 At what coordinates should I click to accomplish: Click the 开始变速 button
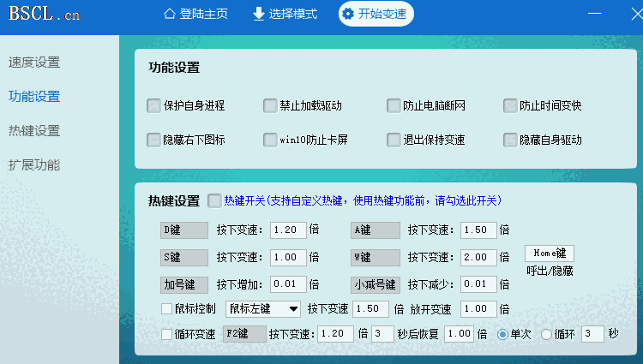click(x=376, y=14)
